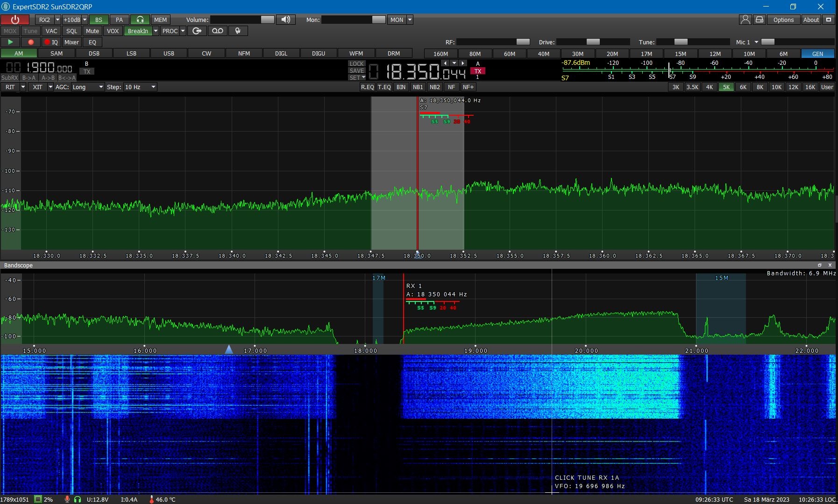Open the Step 10 Hz combo box
838x504 pixels.
point(140,87)
